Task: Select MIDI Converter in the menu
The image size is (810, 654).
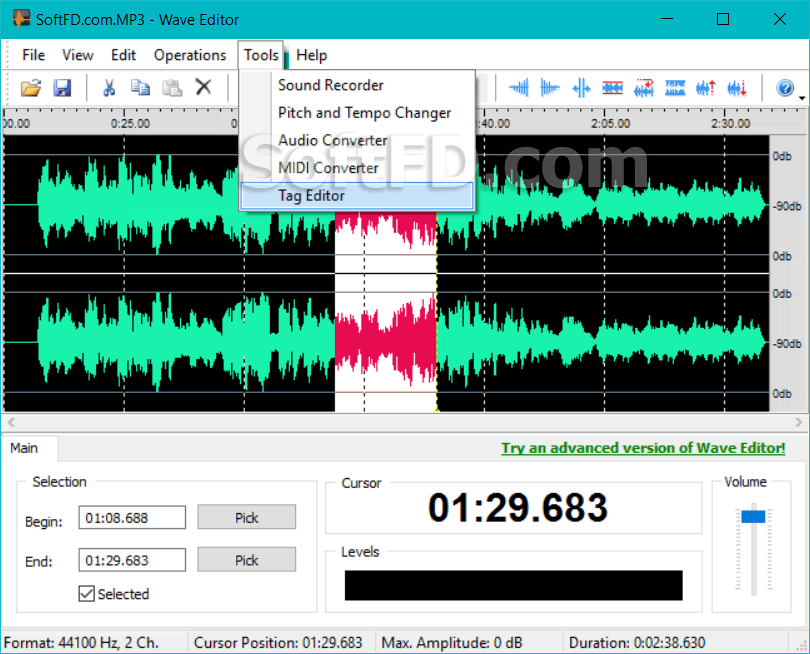Action: tap(357, 168)
